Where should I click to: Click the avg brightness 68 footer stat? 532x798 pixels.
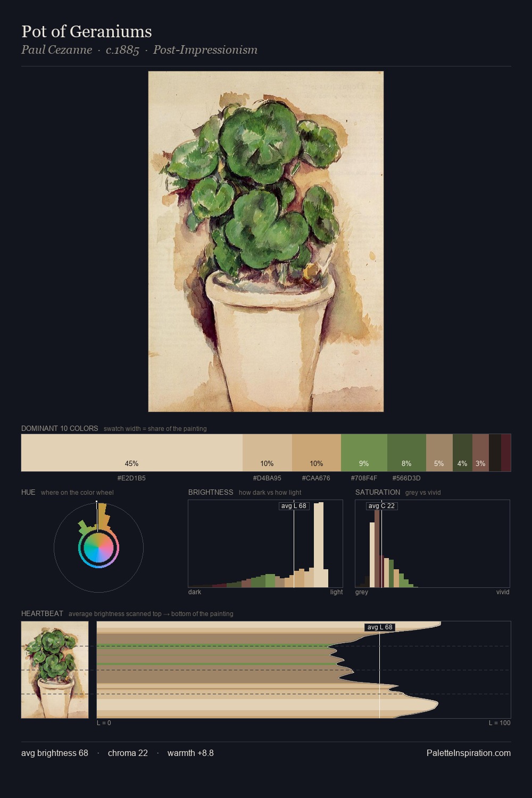pyautogui.click(x=55, y=753)
